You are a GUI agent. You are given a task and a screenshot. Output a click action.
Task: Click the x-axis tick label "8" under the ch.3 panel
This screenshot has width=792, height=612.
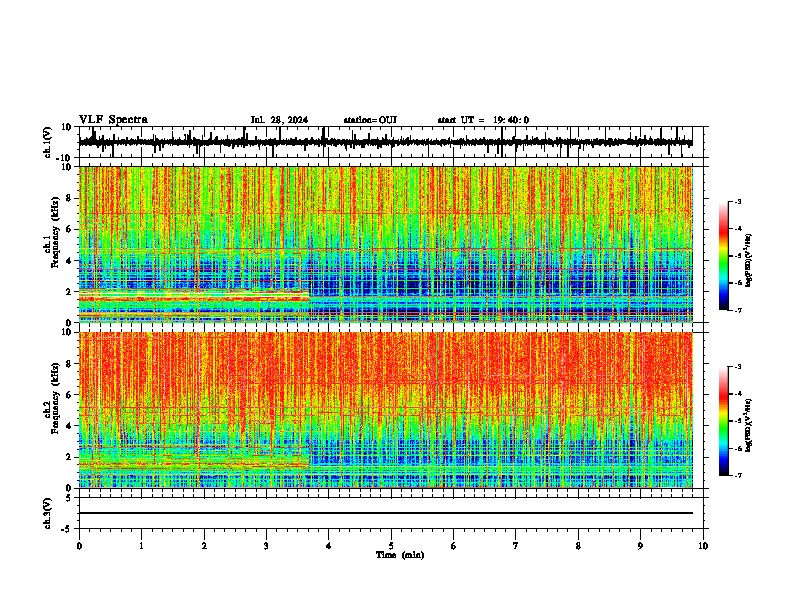pos(578,546)
